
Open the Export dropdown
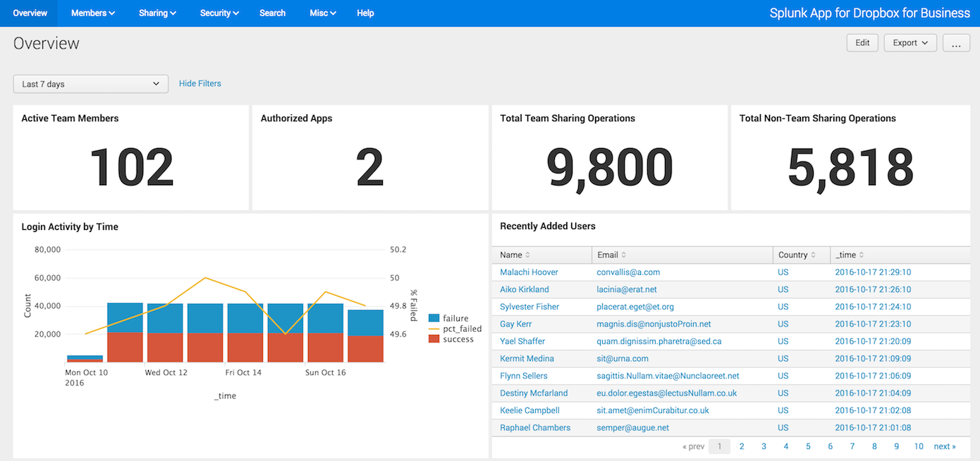[x=909, y=43]
